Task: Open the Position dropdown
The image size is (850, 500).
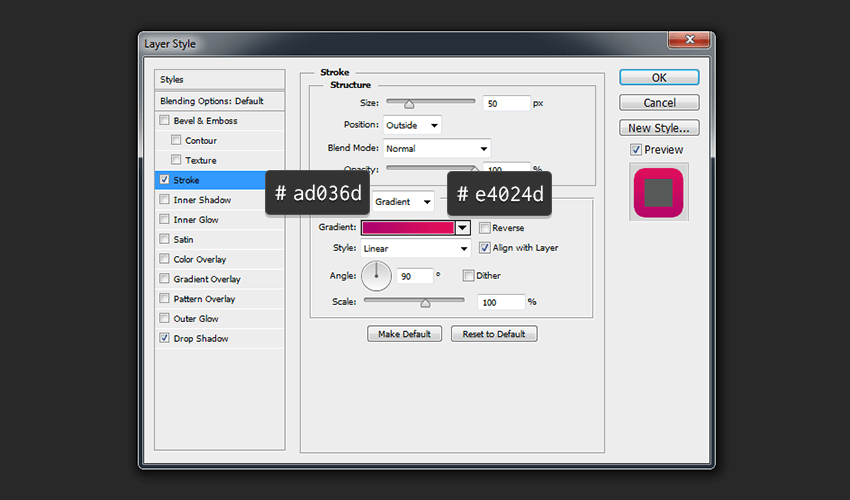Action: click(x=412, y=125)
